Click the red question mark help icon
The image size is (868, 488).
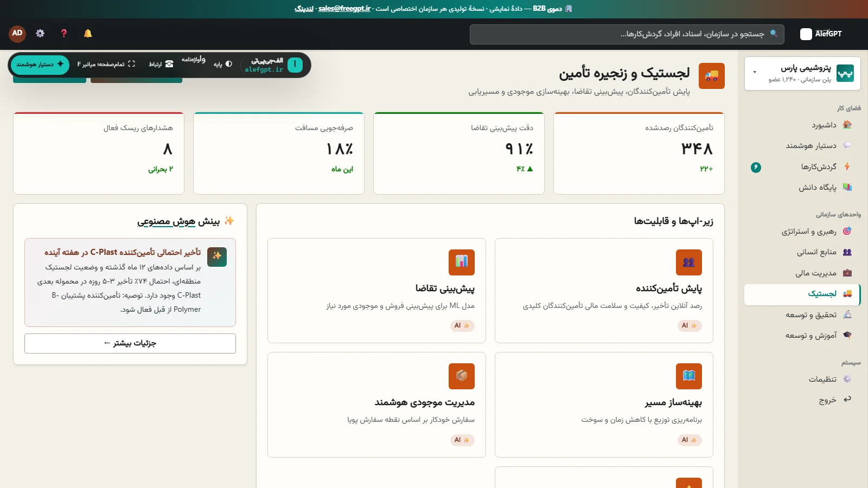[x=64, y=34]
